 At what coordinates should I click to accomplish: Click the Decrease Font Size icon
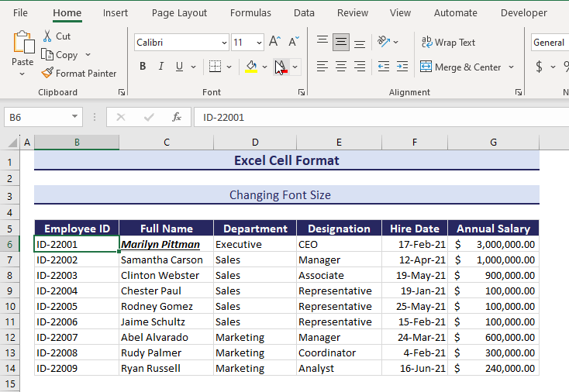[x=293, y=43]
